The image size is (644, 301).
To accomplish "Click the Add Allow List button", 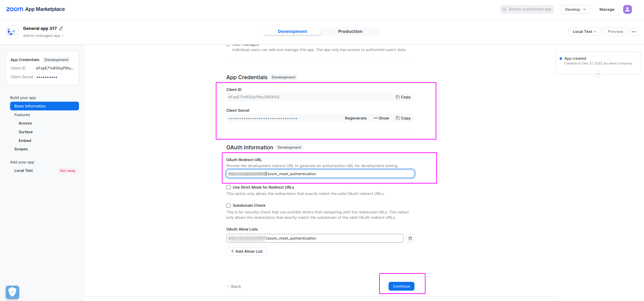I will point(246,251).
